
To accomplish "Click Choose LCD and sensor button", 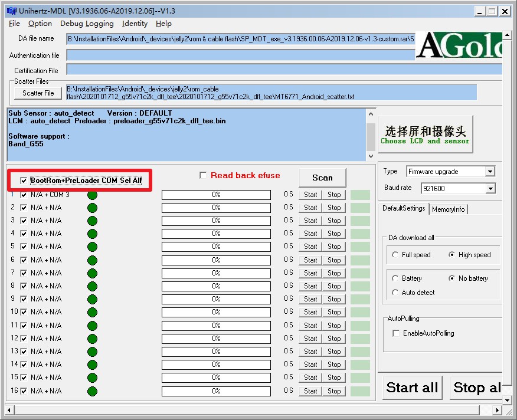I will [x=425, y=134].
